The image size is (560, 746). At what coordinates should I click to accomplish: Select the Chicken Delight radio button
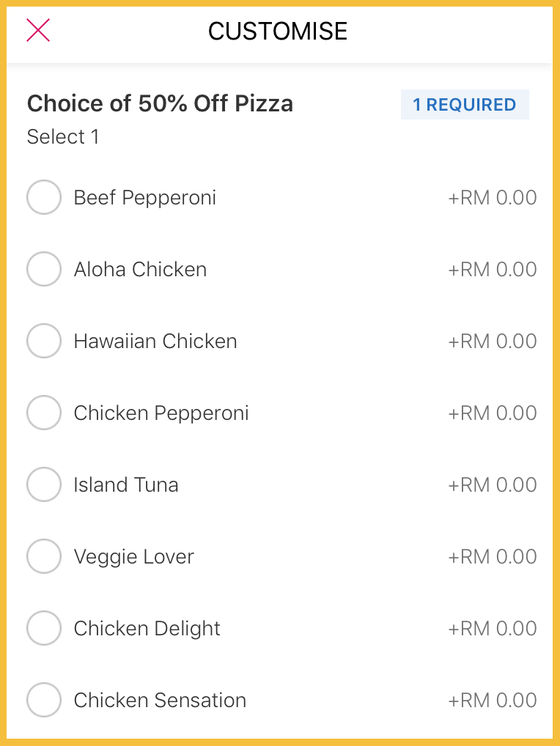[x=43, y=629]
